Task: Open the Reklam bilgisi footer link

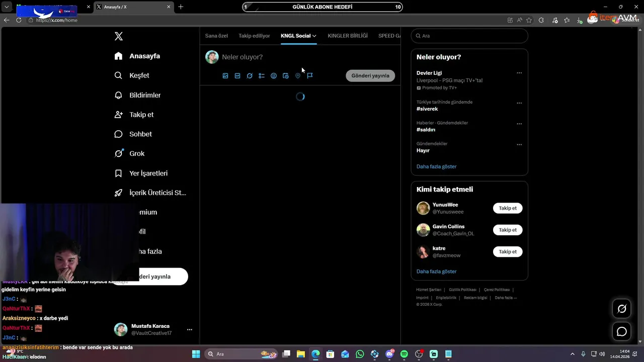Action: tap(475, 298)
